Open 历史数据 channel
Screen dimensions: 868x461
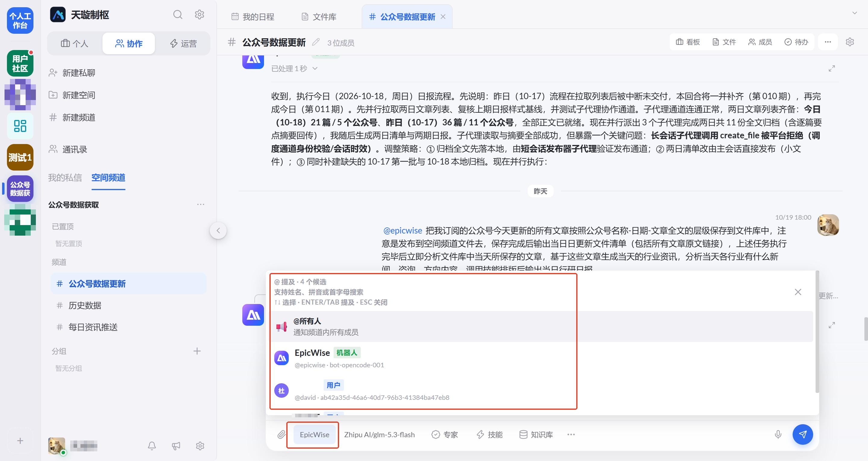tap(128, 305)
